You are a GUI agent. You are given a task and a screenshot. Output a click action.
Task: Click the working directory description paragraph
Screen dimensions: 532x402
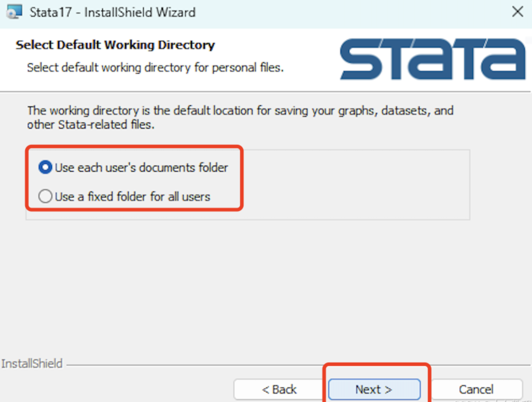pyautogui.click(x=240, y=118)
